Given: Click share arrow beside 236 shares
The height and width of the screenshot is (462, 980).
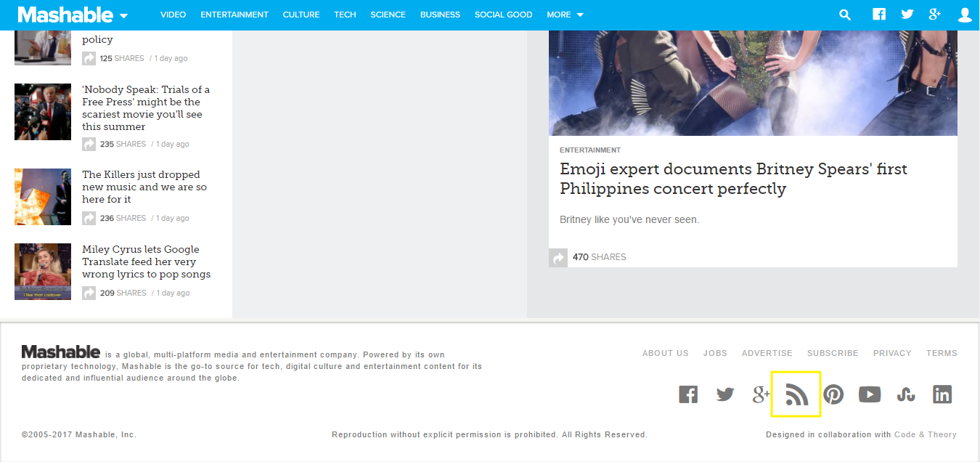Looking at the screenshot, I should 89,218.
